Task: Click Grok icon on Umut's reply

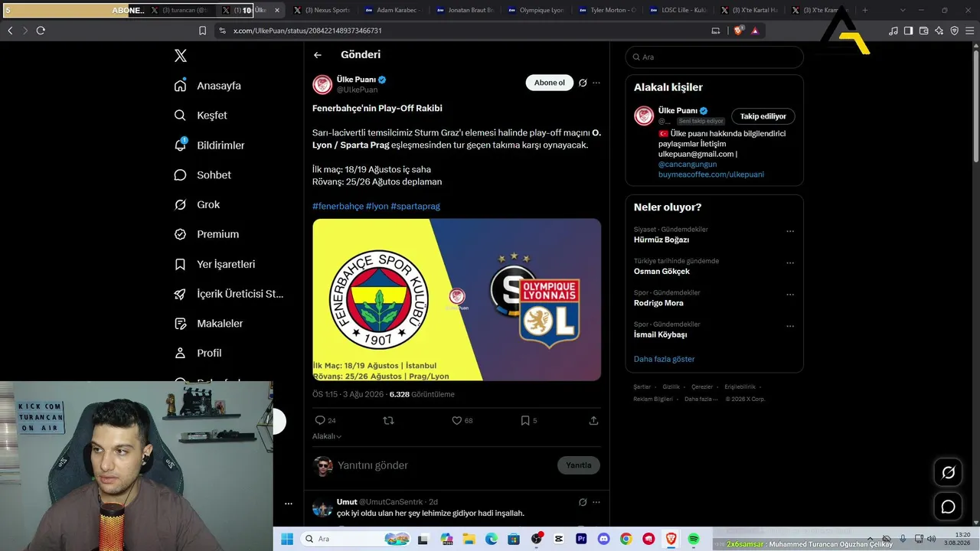Action: (583, 502)
